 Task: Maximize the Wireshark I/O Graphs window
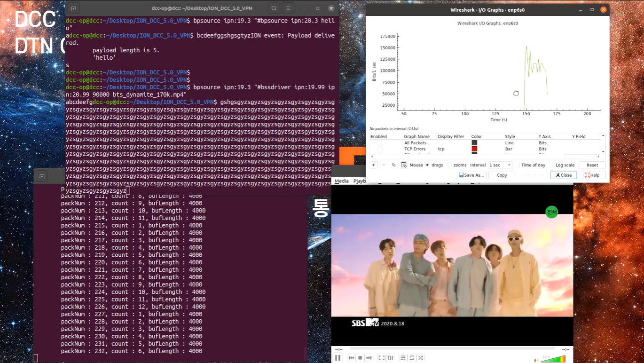coord(592,9)
